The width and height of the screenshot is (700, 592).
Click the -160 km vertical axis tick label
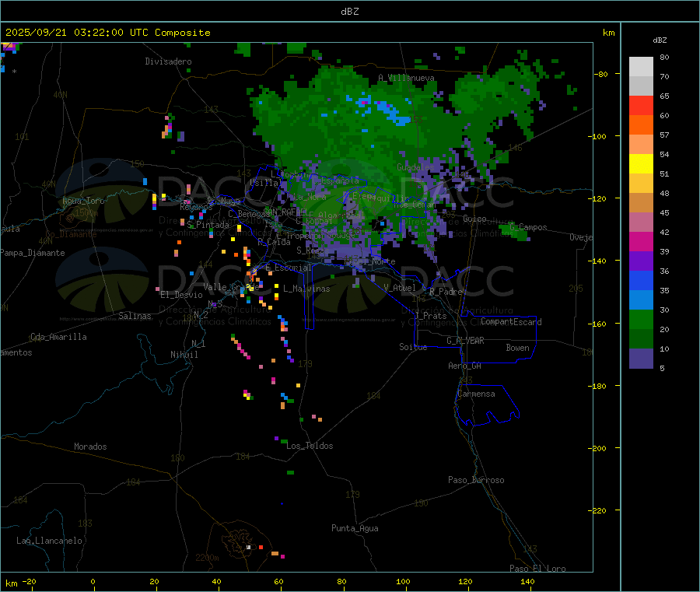point(599,324)
